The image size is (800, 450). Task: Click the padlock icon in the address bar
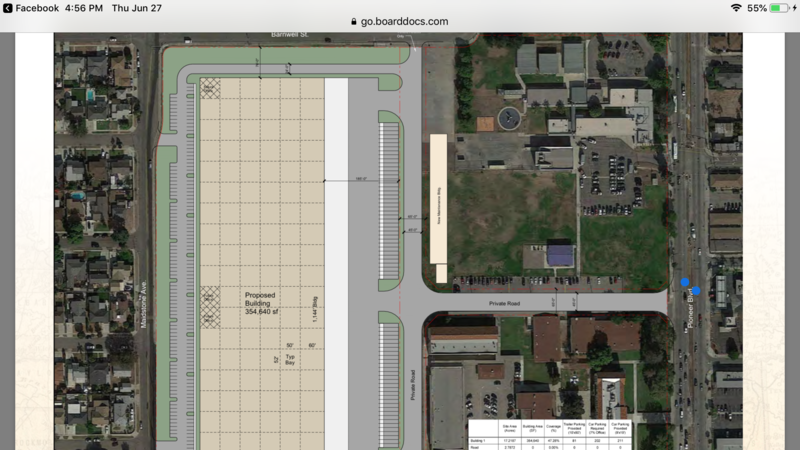click(352, 21)
